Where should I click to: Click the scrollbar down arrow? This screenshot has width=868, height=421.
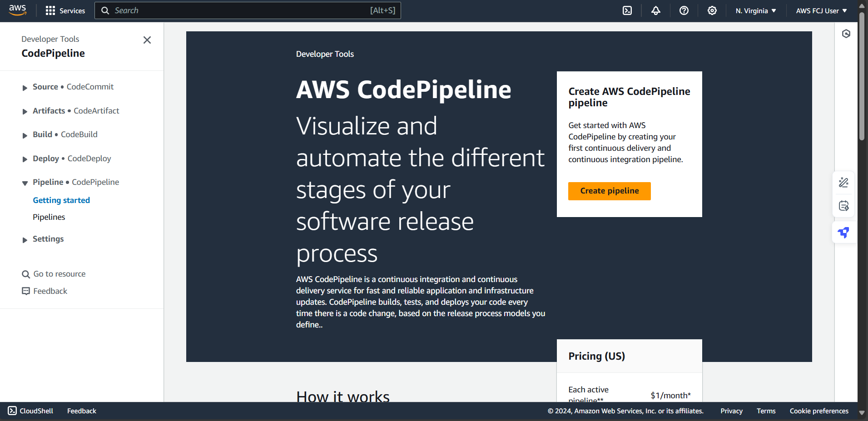coord(862,413)
